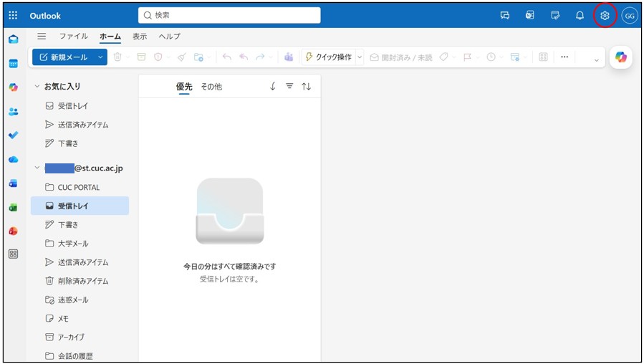The height and width of the screenshot is (364, 644).
Task: Open the People app in left rail
Action: [13, 111]
